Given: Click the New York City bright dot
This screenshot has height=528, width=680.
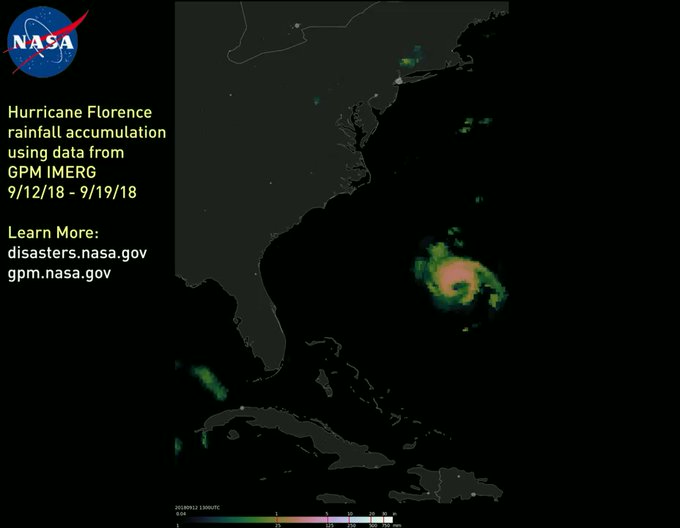Looking at the screenshot, I should [397, 80].
